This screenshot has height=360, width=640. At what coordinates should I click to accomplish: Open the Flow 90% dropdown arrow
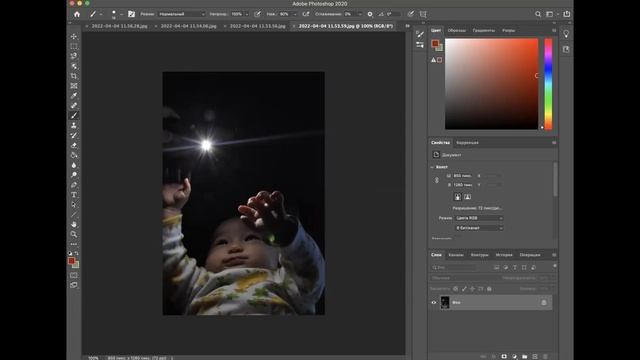(295, 14)
